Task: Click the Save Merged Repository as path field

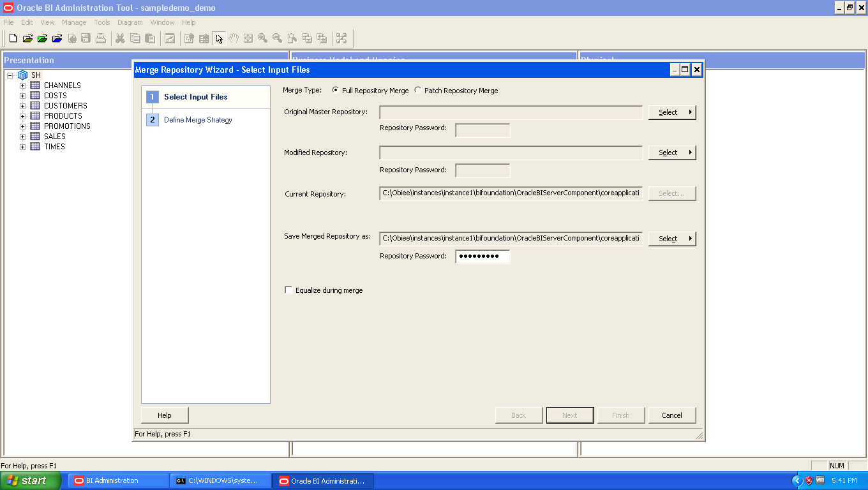Action: click(511, 239)
